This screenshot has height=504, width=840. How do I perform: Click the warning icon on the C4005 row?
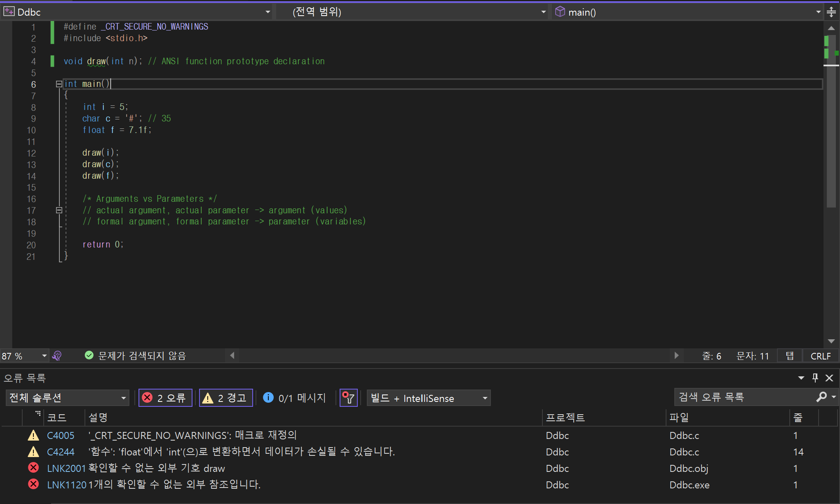[x=33, y=435]
